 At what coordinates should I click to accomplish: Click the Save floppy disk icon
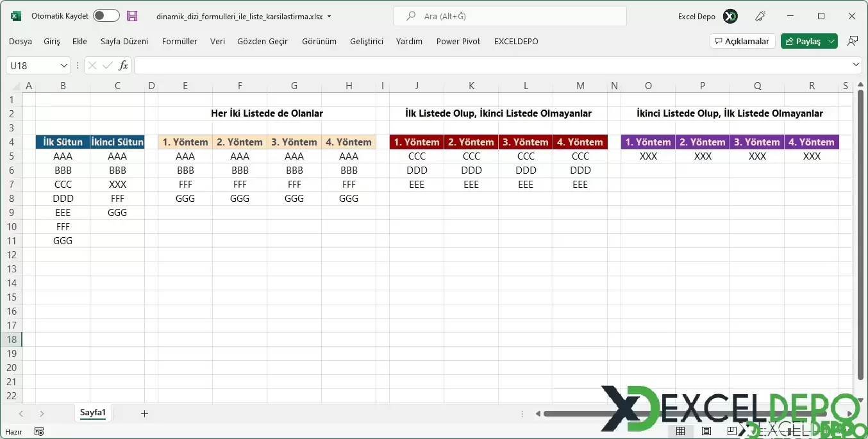132,16
